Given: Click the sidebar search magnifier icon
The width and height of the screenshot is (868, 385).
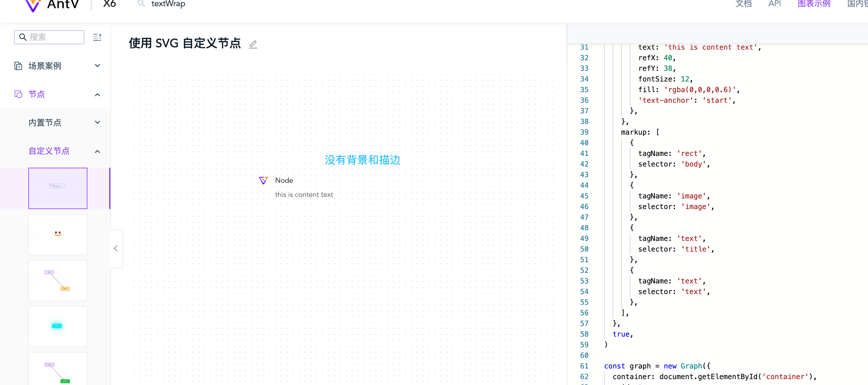Looking at the screenshot, I should pyautogui.click(x=23, y=37).
